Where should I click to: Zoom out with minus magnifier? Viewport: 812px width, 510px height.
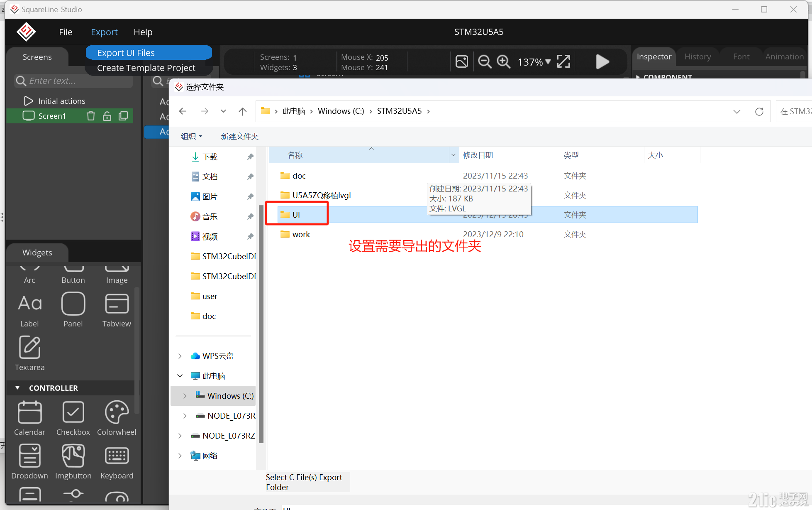coord(485,61)
